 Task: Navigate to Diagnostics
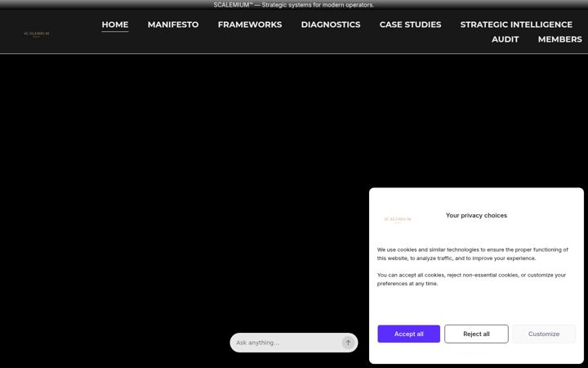click(x=331, y=25)
